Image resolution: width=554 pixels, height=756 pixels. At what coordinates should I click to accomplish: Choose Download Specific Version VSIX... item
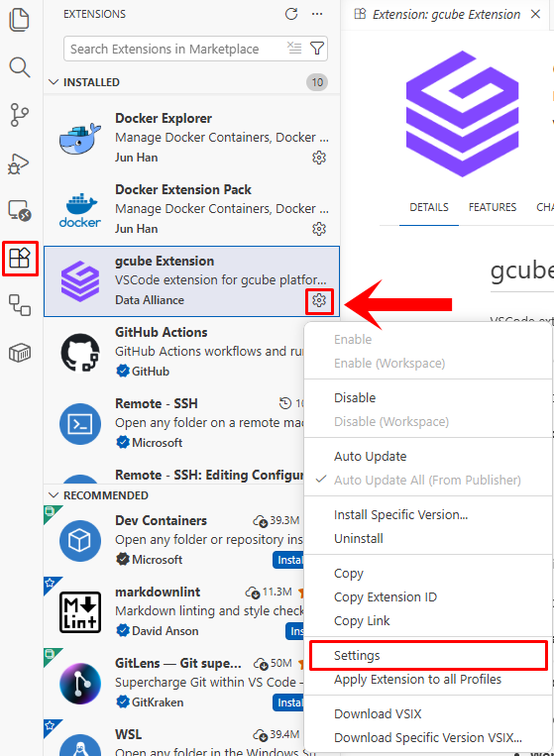point(428,738)
